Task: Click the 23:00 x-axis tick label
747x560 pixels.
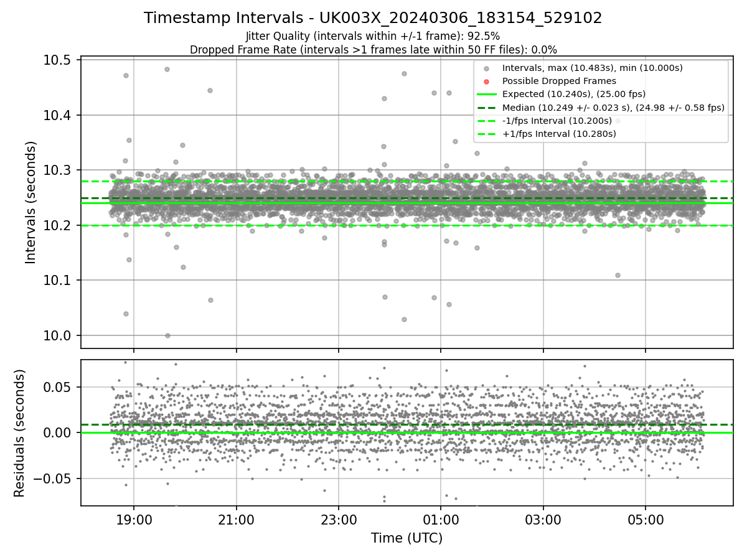Action: pyautogui.click(x=338, y=520)
